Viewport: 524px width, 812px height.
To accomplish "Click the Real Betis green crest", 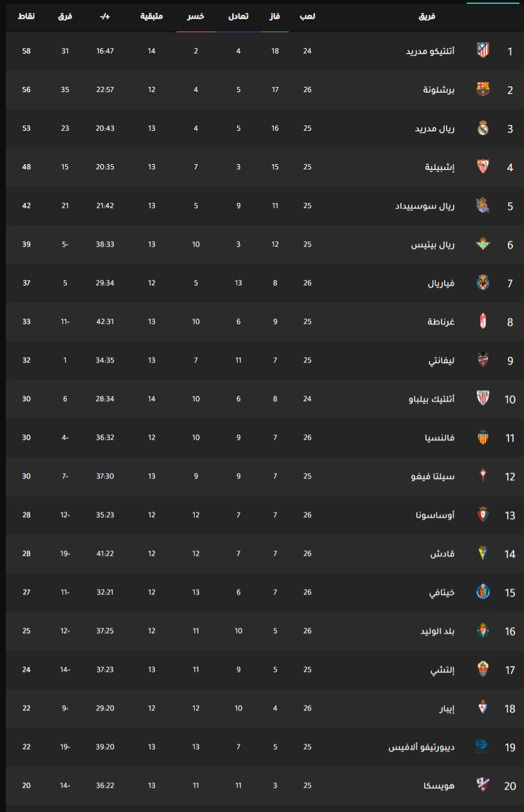I will pos(483,244).
